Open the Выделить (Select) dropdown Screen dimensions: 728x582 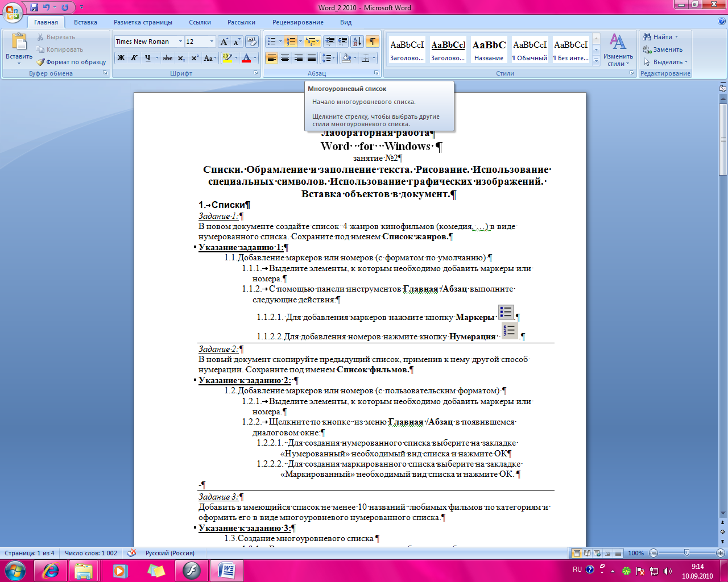[666, 62]
